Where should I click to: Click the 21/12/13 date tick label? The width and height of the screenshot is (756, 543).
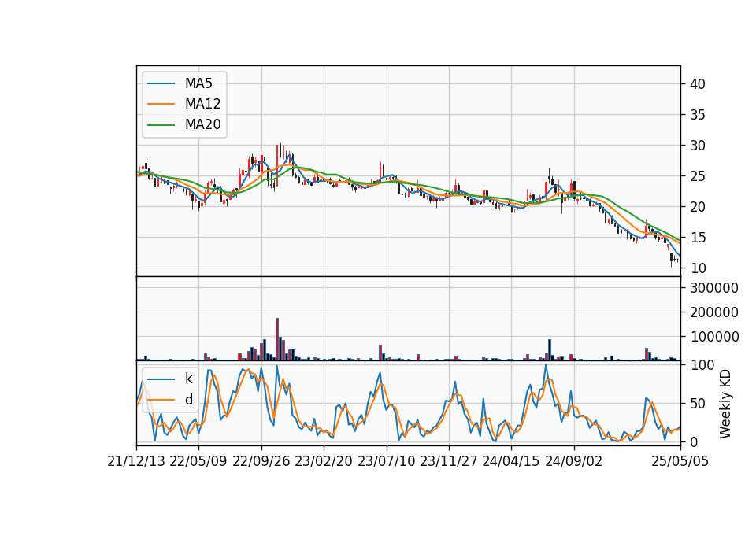[136, 461]
